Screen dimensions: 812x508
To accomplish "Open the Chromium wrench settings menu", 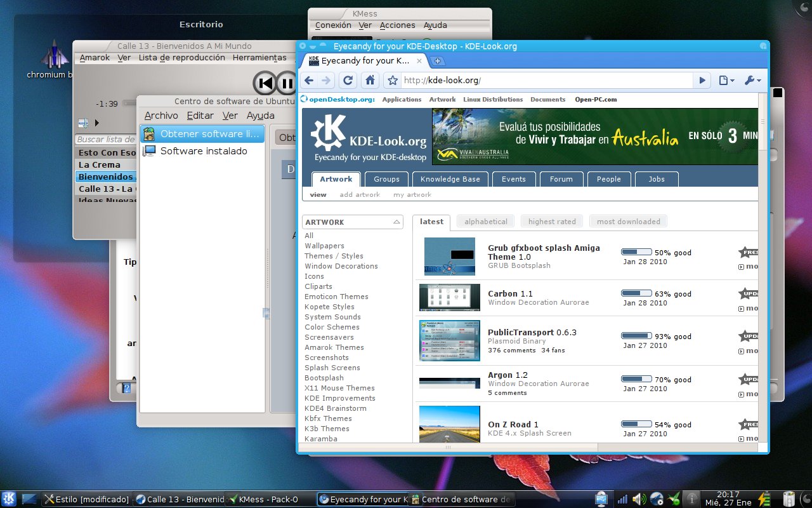I will pos(752,80).
